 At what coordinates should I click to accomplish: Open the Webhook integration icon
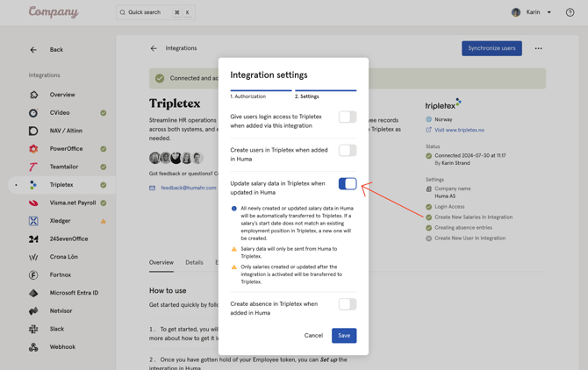pyautogui.click(x=33, y=347)
